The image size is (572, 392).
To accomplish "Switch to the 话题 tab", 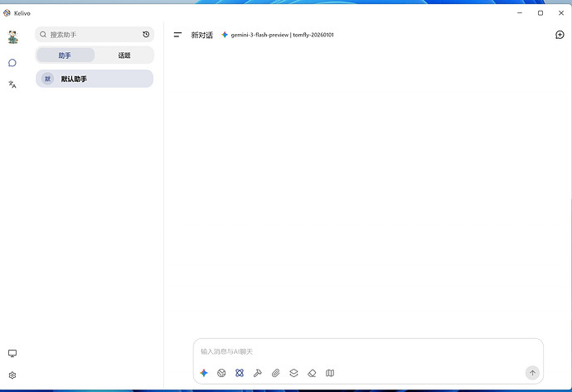I will [124, 55].
